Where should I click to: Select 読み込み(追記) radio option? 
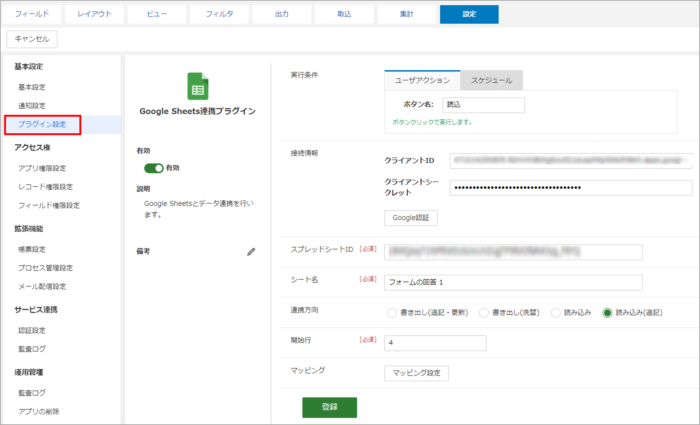coord(607,312)
